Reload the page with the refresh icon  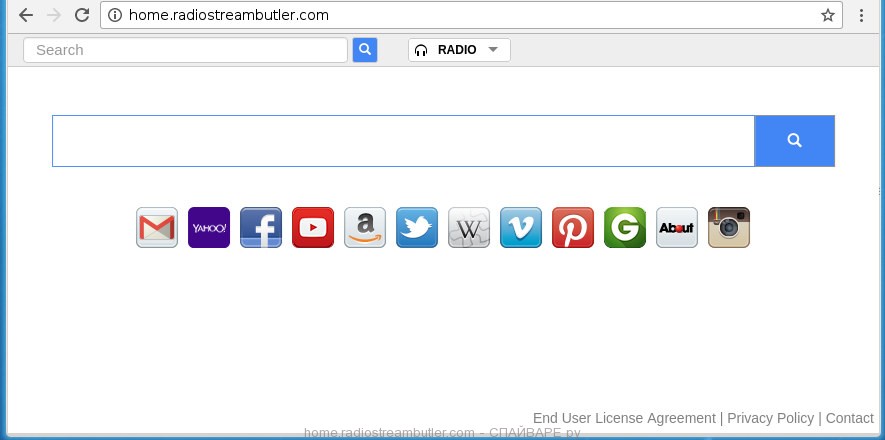click(82, 15)
